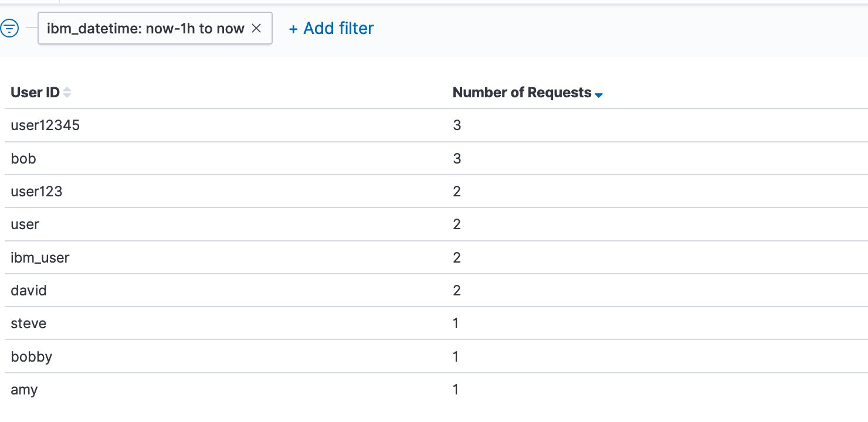This screenshot has width=868, height=422.
Task: Click request count for ibm_user
Action: point(457,257)
